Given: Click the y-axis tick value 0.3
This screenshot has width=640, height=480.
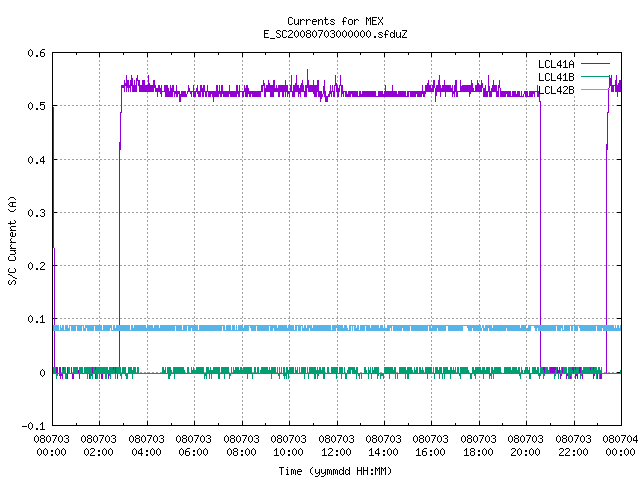Looking at the screenshot, I should tap(36, 213).
